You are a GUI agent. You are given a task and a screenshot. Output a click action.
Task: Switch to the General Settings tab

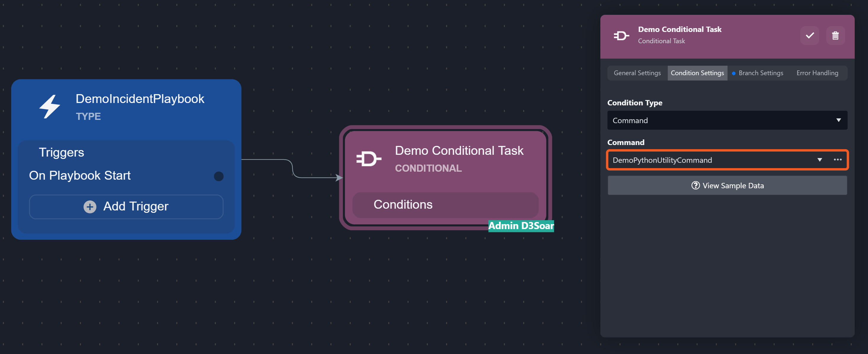pyautogui.click(x=637, y=73)
